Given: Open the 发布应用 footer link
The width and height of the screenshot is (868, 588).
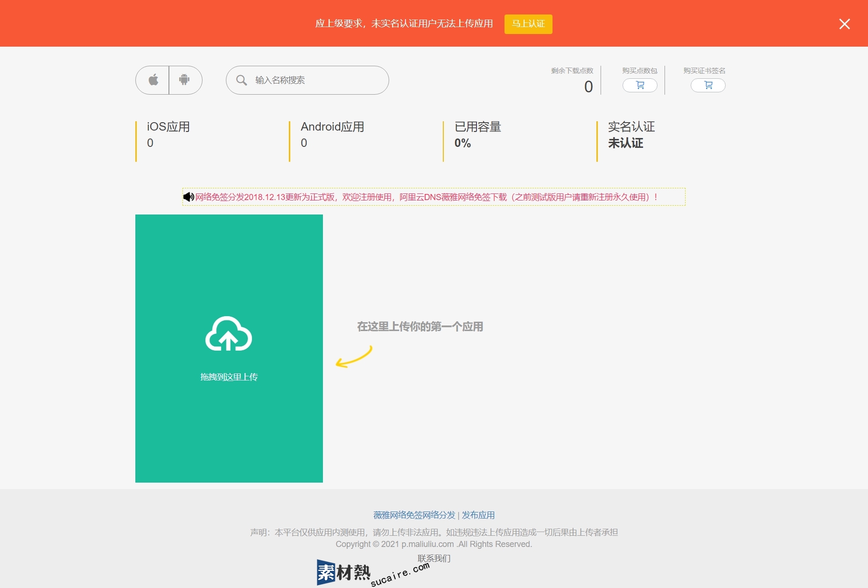Looking at the screenshot, I should click(x=478, y=515).
